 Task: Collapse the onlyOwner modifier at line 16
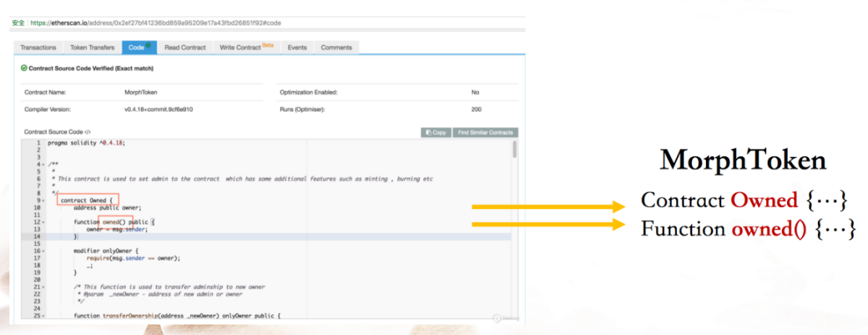(x=43, y=251)
